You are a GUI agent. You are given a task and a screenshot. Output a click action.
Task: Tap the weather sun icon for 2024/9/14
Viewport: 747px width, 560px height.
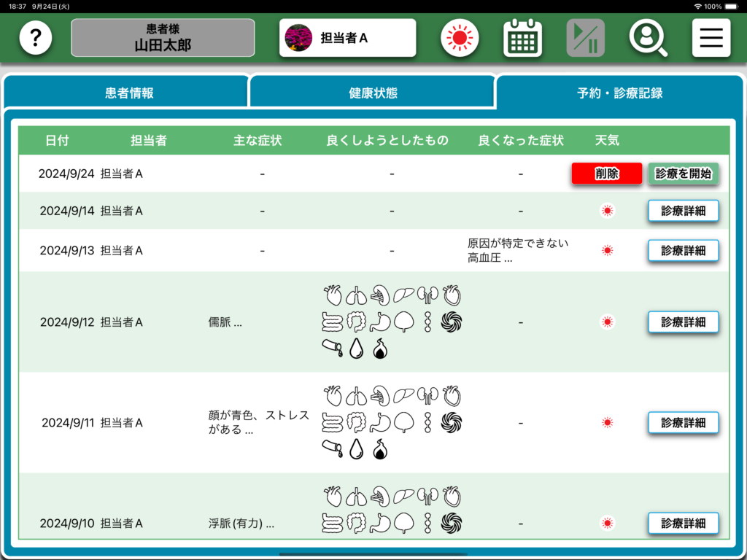pos(607,211)
